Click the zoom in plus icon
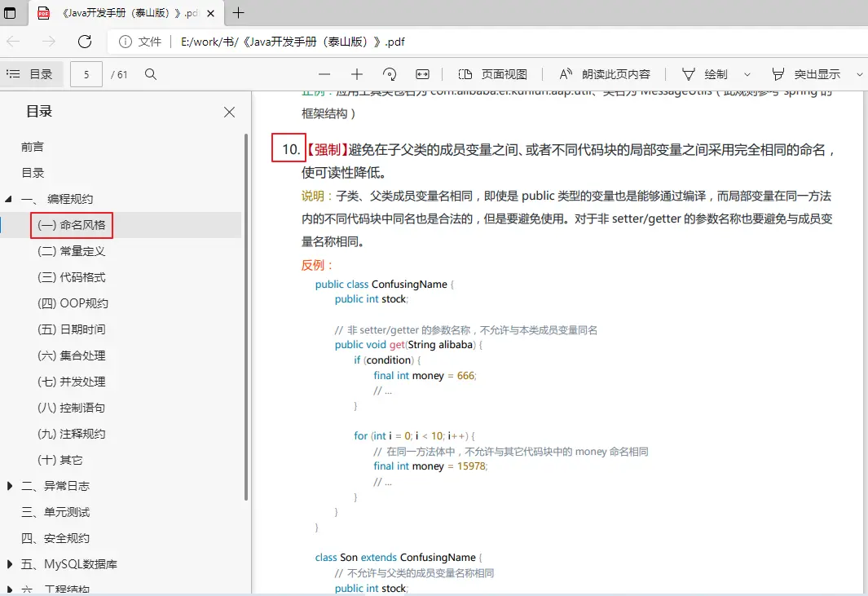 (x=357, y=74)
